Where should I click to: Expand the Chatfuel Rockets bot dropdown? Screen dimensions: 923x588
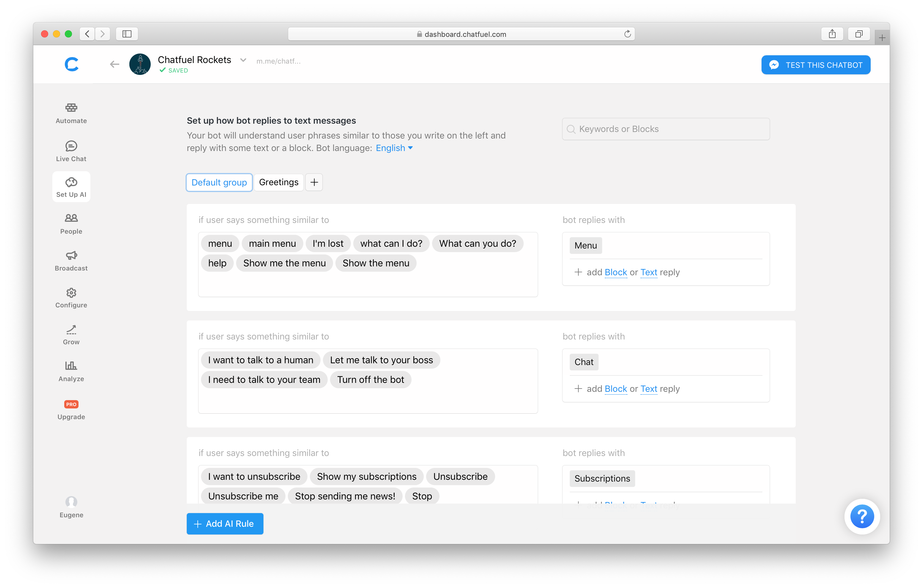pyautogui.click(x=243, y=60)
